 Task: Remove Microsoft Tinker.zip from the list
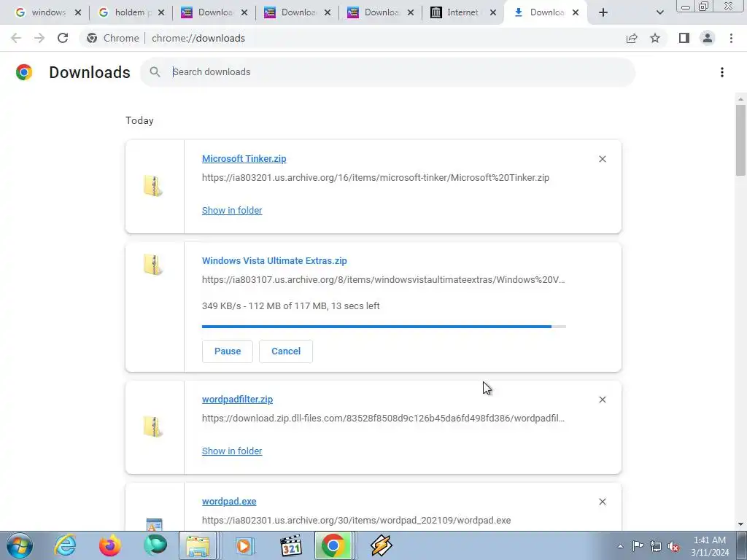[602, 159]
